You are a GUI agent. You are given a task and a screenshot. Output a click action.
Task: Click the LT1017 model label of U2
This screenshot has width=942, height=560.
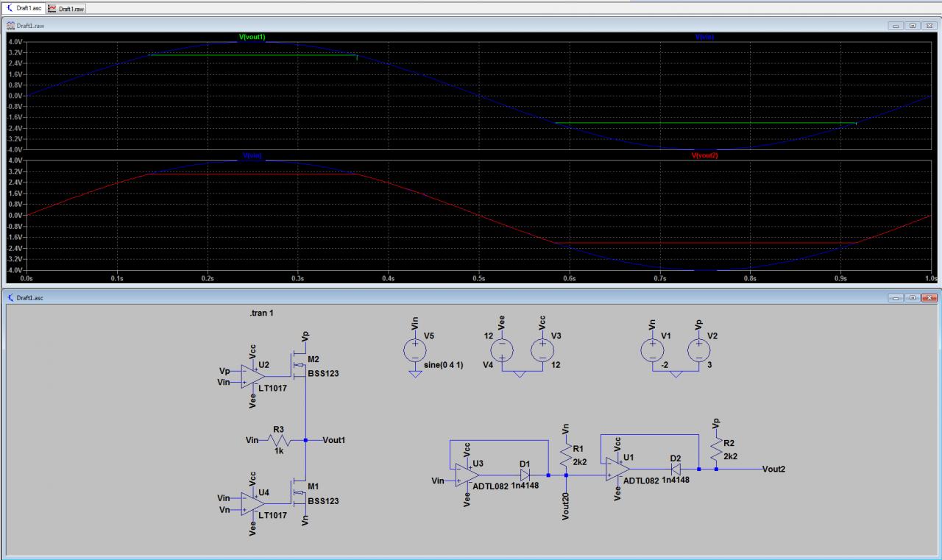273,387
